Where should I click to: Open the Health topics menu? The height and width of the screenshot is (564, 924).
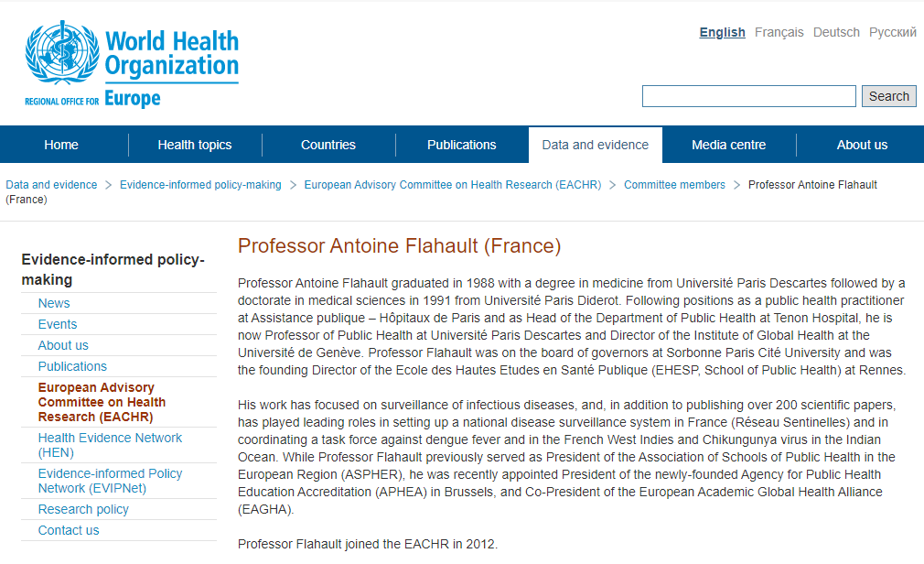pos(195,146)
